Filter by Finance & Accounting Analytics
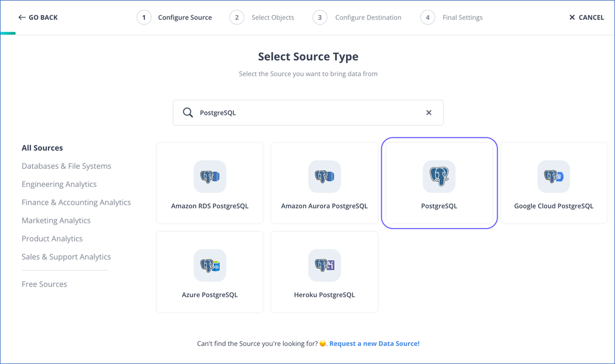The height and width of the screenshot is (364, 615). coord(76,202)
